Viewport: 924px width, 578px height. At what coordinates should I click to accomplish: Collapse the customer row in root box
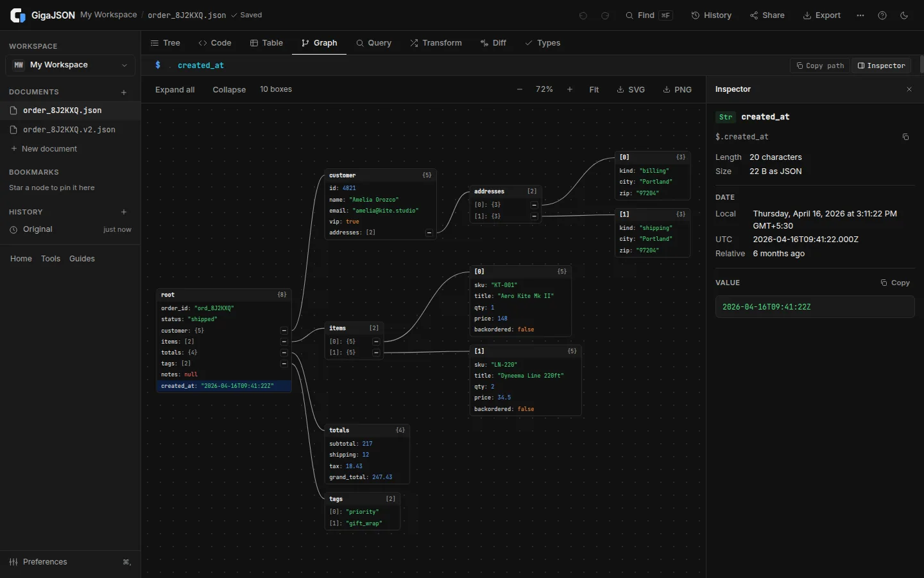(284, 331)
